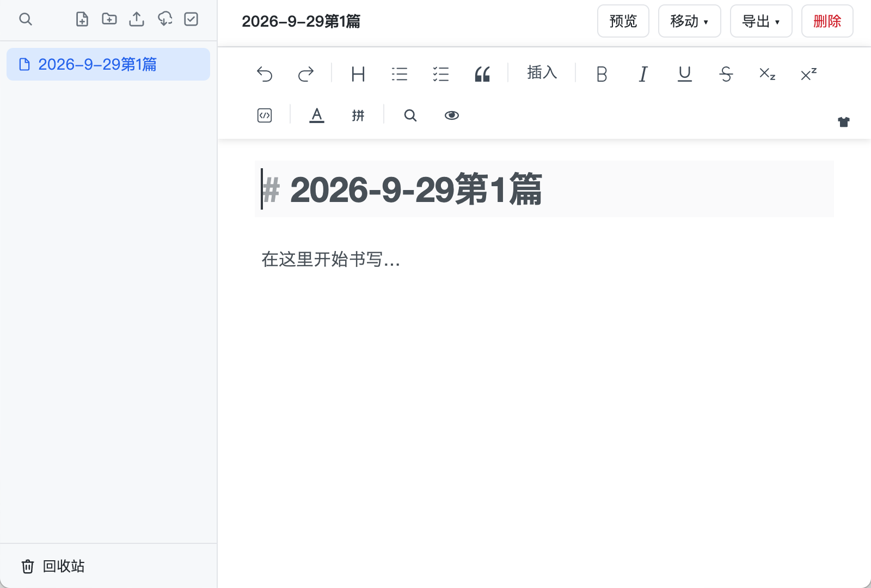The height and width of the screenshot is (588, 871).
Task: Expand the 移动 dropdown
Action: click(690, 21)
